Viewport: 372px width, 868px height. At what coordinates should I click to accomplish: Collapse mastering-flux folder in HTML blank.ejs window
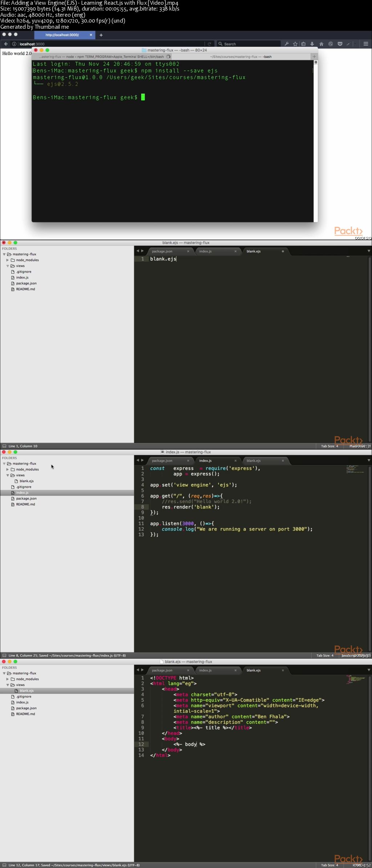[x=4, y=673]
